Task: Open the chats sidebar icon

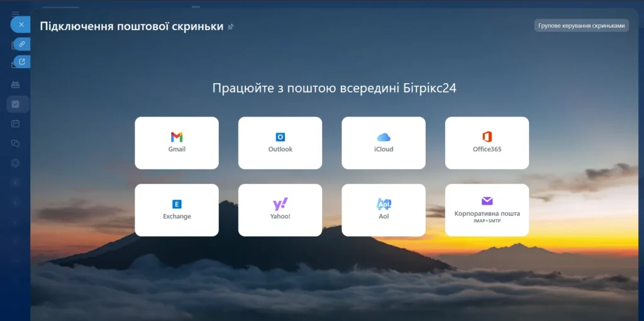Action: coord(15,144)
